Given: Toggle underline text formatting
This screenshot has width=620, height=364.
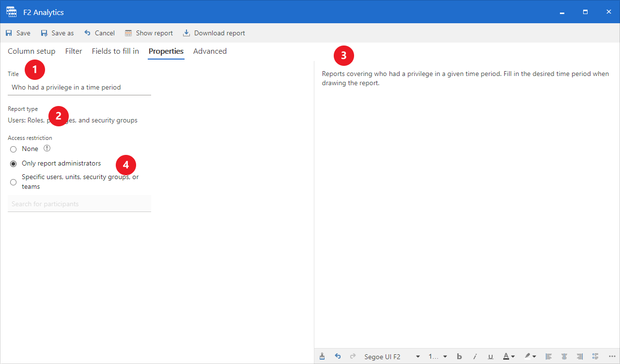Looking at the screenshot, I should [490, 357].
